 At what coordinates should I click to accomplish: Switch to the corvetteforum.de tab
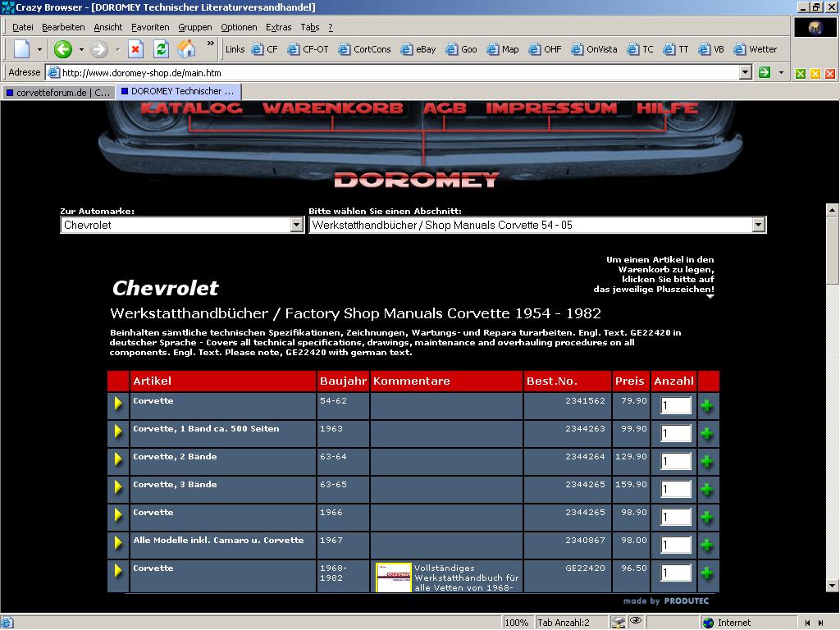pyautogui.click(x=58, y=92)
